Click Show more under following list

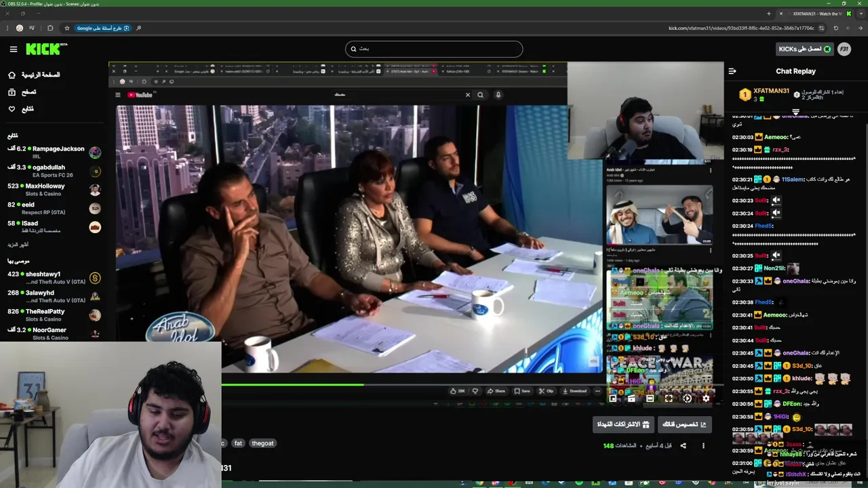coord(18,245)
